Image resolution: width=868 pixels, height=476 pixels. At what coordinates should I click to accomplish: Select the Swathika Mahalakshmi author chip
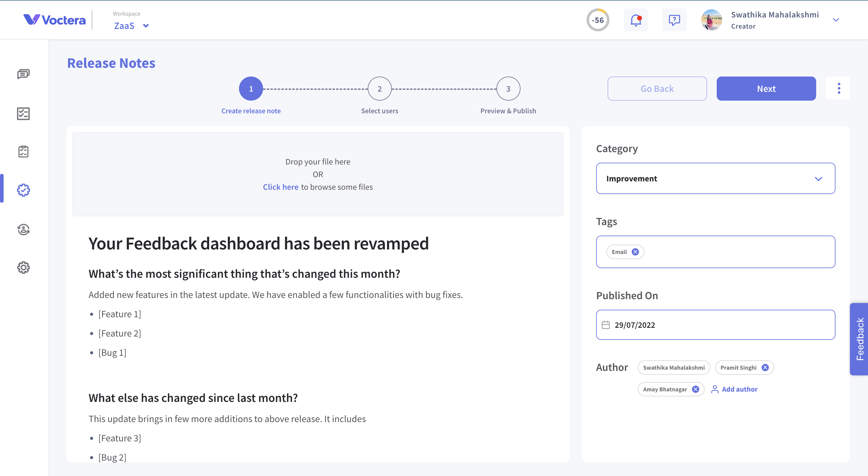[674, 368]
